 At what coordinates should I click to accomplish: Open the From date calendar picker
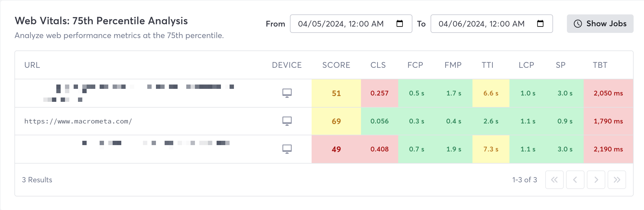[x=400, y=24]
